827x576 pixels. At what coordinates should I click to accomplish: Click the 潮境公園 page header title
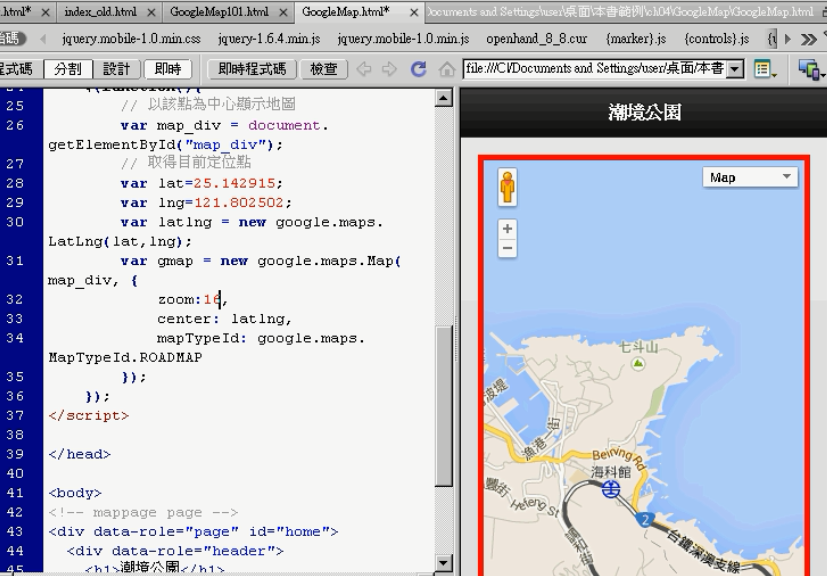click(645, 112)
